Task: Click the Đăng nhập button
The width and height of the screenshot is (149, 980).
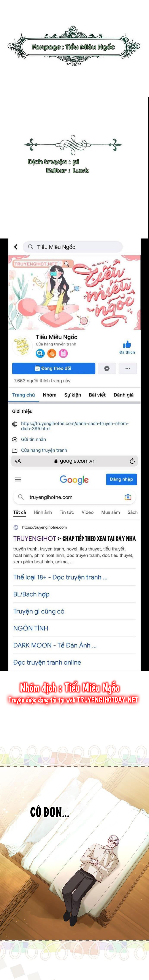Action: pos(121,479)
